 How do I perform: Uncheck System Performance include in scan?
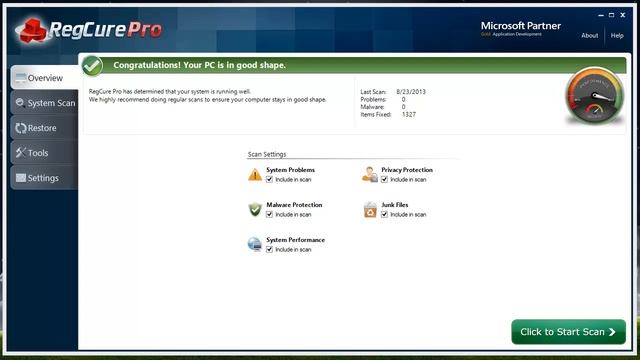click(269, 249)
